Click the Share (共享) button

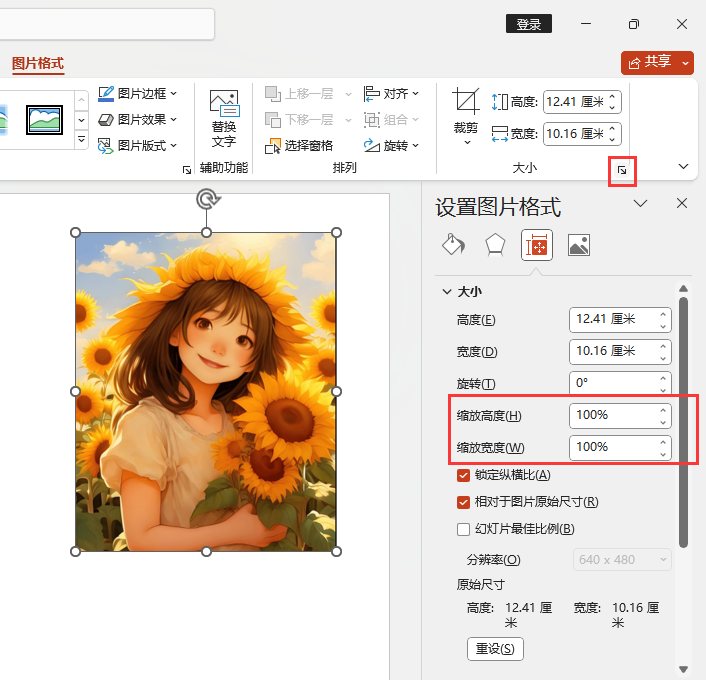[650, 63]
